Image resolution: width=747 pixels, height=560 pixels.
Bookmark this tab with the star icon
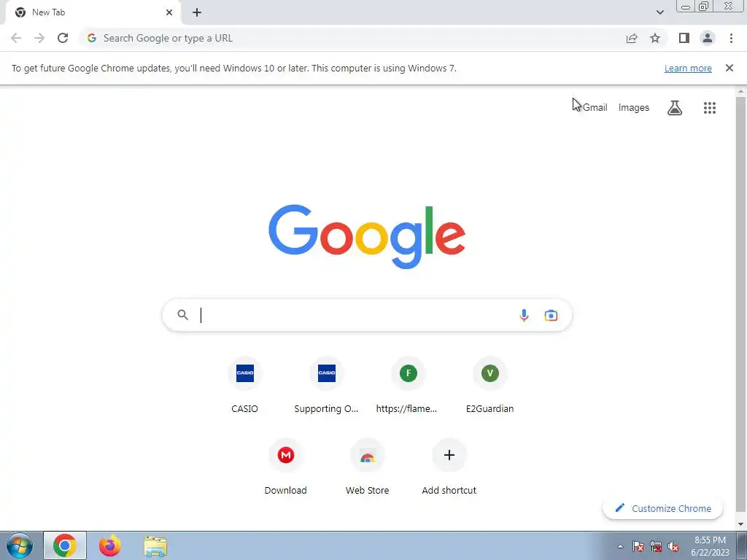[x=655, y=38]
